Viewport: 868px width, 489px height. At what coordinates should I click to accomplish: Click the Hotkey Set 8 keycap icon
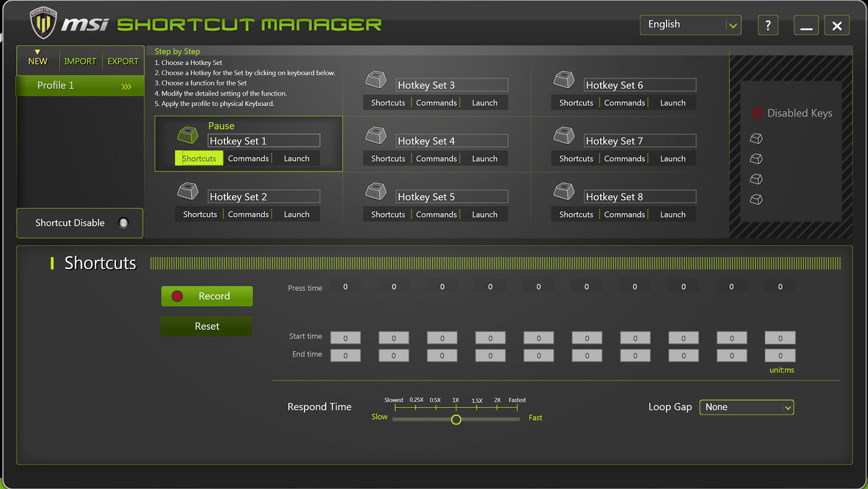(564, 191)
